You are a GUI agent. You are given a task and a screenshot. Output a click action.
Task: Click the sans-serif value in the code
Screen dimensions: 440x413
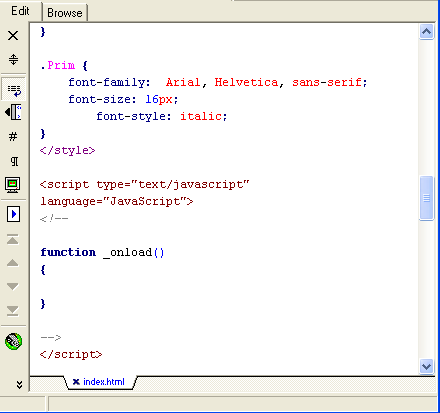(x=327, y=82)
